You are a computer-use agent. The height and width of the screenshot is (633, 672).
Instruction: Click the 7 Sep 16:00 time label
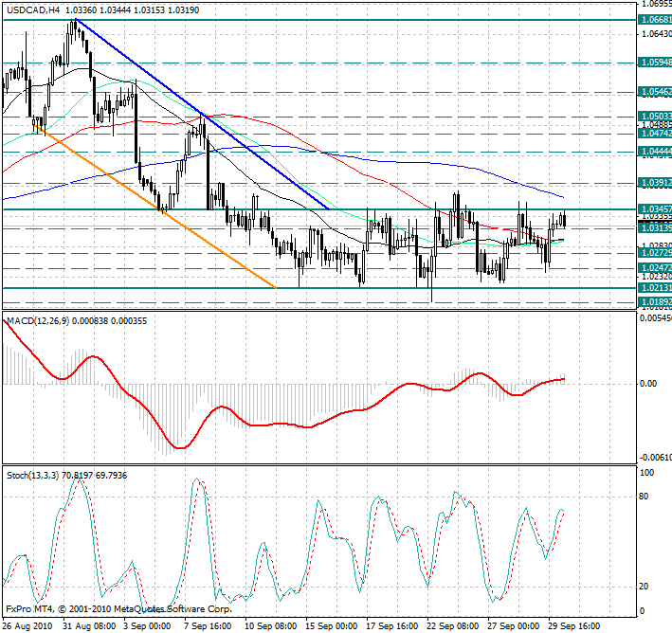click(x=208, y=626)
